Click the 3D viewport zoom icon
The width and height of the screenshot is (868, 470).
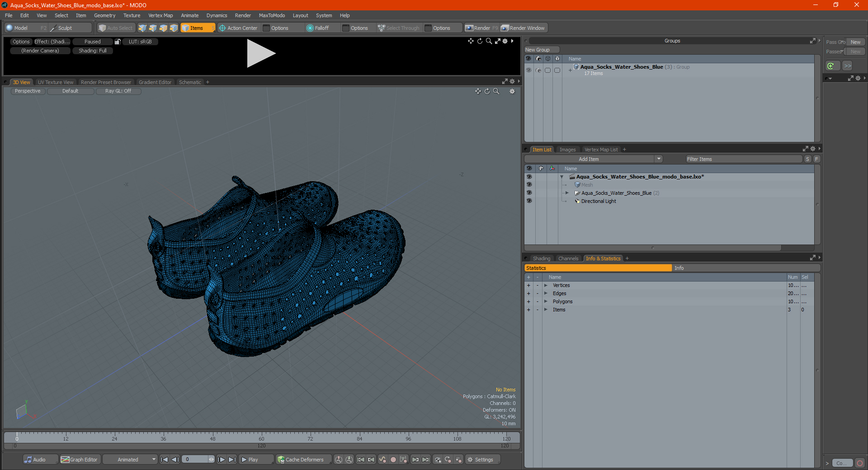click(496, 91)
